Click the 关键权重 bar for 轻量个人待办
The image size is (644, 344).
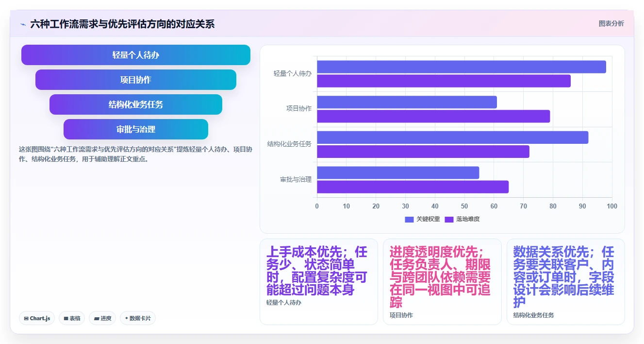click(462, 67)
